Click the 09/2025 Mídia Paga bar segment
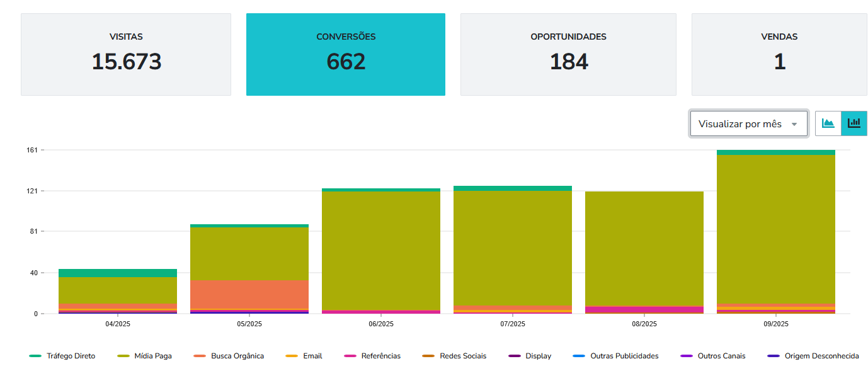The width and height of the screenshot is (868, 371). click(775, 227)
